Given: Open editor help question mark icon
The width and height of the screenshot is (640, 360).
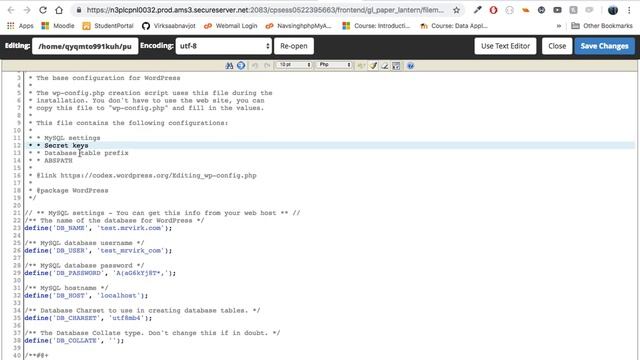Looking at the screenshot, I should (x=411, y=65).
